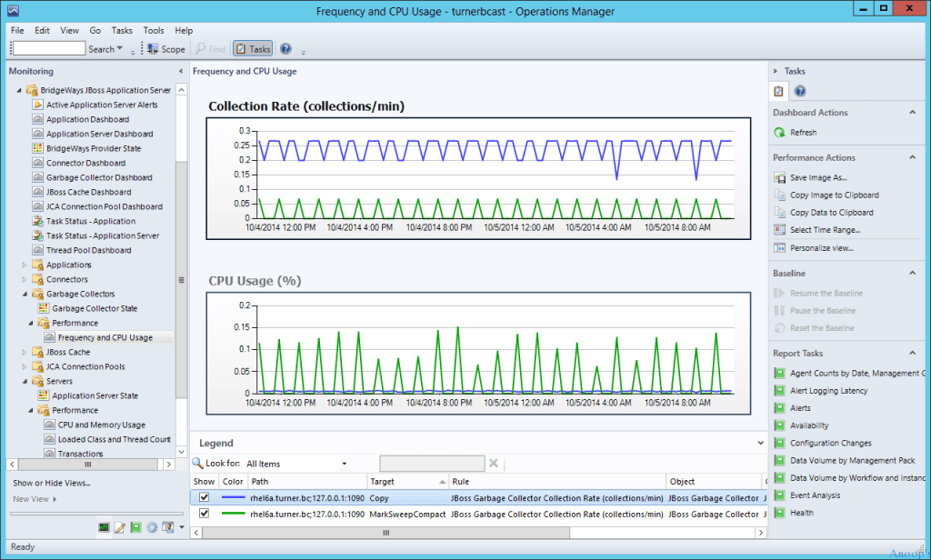Viewport: 931px width, 560px height.
Task: Click Copy Data to Clipboard action
Action: [831, 212]
